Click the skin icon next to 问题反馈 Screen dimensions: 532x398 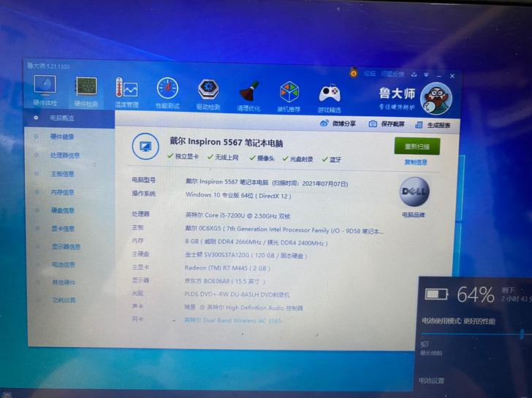[414, 74]
